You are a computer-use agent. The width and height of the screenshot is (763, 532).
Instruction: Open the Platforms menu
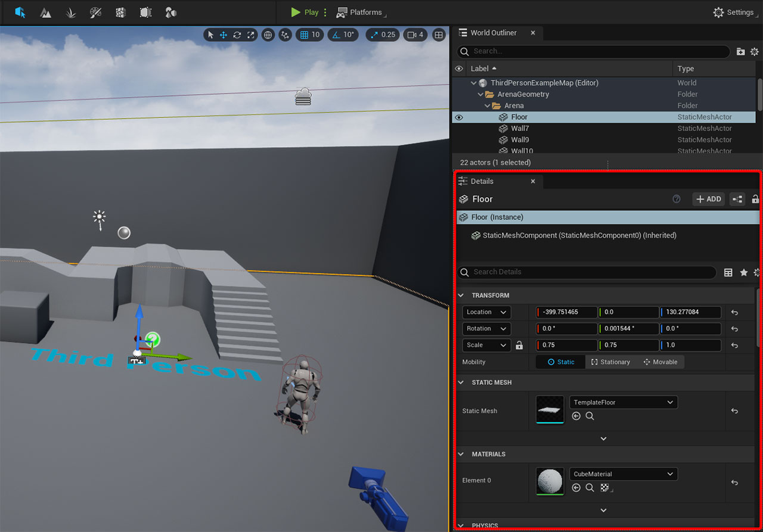(x=361, y=12)
